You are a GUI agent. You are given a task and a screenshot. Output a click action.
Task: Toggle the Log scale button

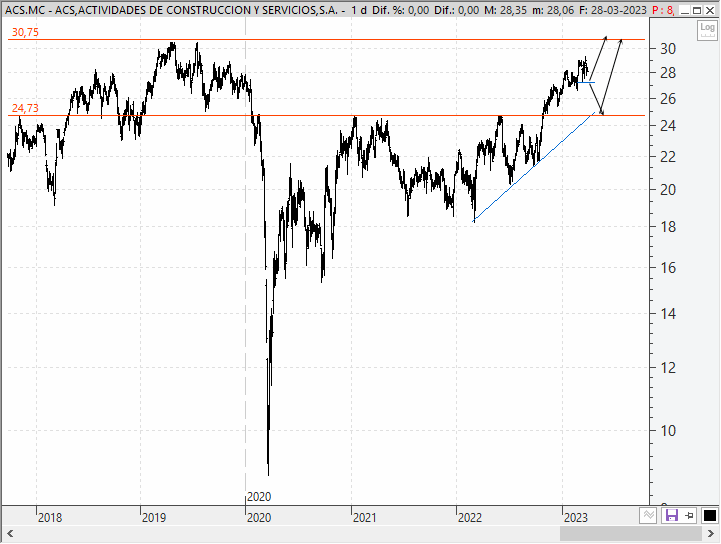(707, 30)
